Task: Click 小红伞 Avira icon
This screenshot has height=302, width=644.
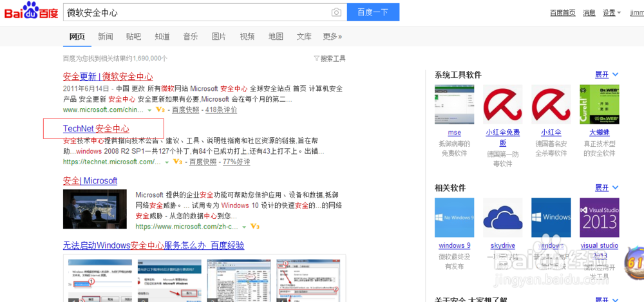Action: pyautogui.click(x=551, y=104)
